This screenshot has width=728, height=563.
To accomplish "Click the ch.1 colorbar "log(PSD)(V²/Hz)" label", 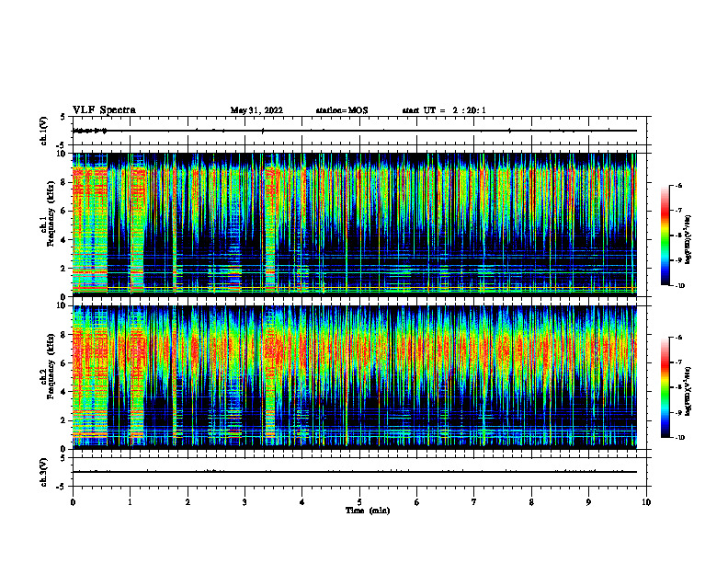I will click(688, 240).
